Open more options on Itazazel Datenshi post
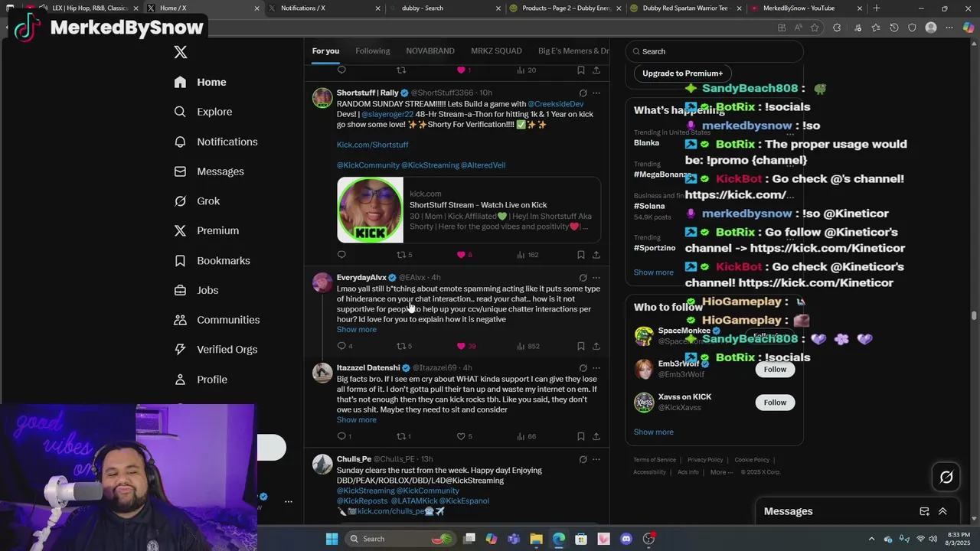This screenshot has height=551, width=980. click(x=596, y=368)
